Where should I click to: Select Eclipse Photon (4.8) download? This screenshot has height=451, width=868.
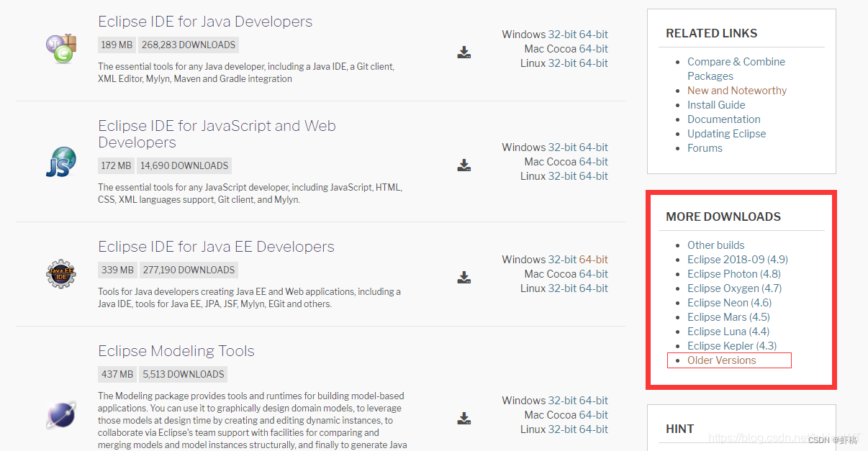pos(734,274)
